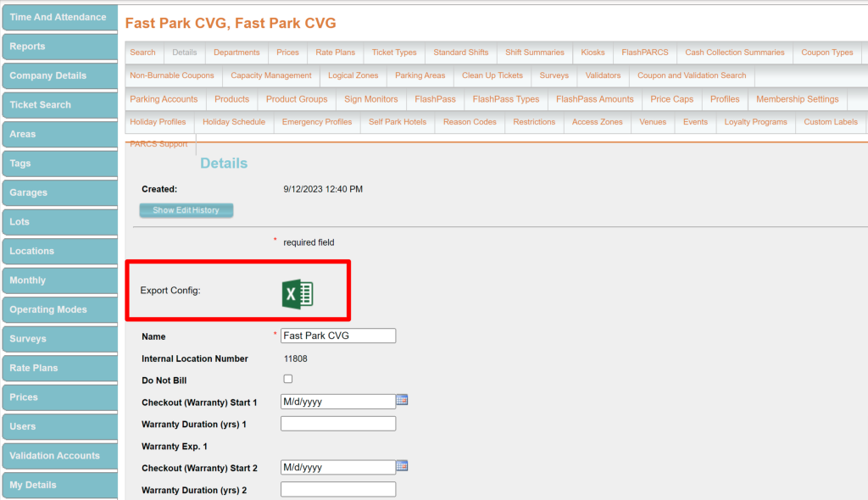Screen dimensions: 868x500
Task: Focus Checkout (Warranty) Start 2 date field
Action: click(338, 467)
